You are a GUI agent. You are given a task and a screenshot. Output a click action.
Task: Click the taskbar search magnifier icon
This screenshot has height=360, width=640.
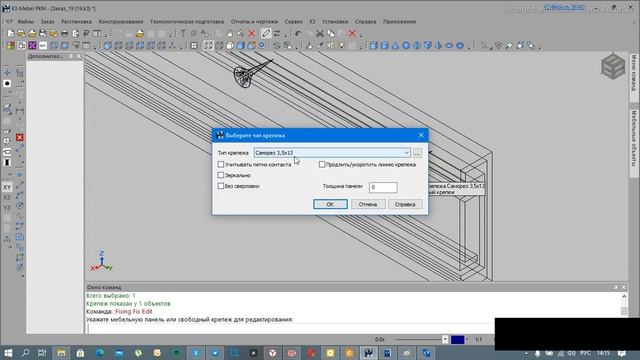click(x=25, y=353)
